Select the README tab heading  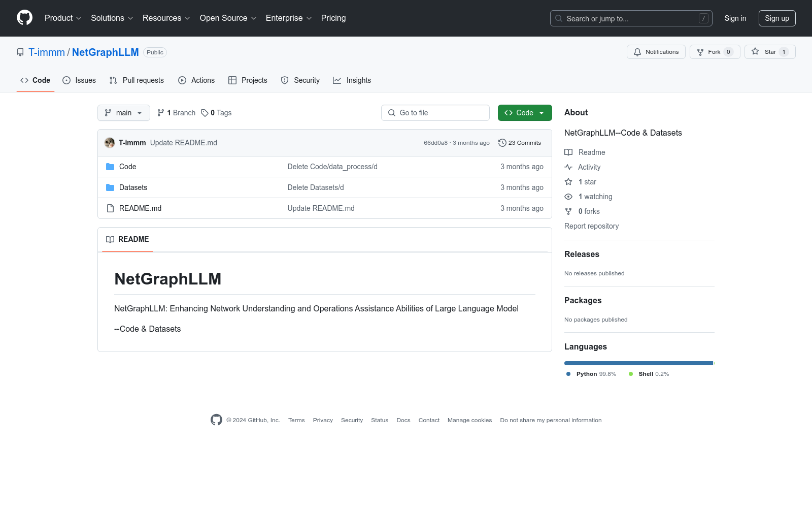coord(127,239)
